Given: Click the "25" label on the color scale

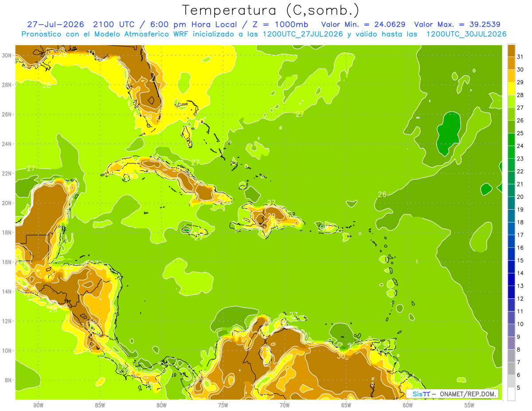Looking at the screenshot, I should [x=520, y=133].
